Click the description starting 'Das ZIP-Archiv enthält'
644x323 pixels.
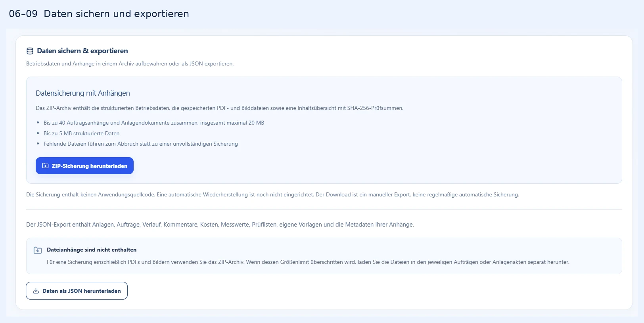(x=220, y=108)
